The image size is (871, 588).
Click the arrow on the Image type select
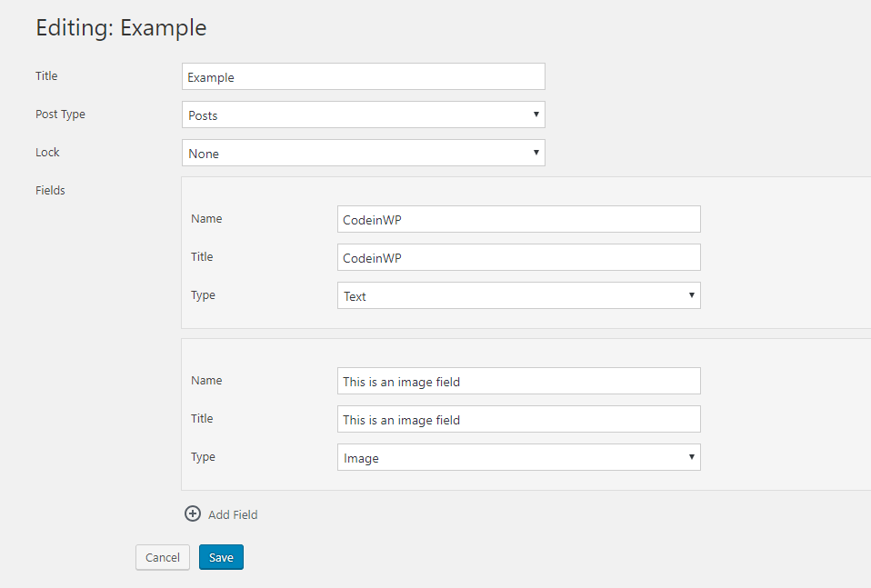pos(692,456)
